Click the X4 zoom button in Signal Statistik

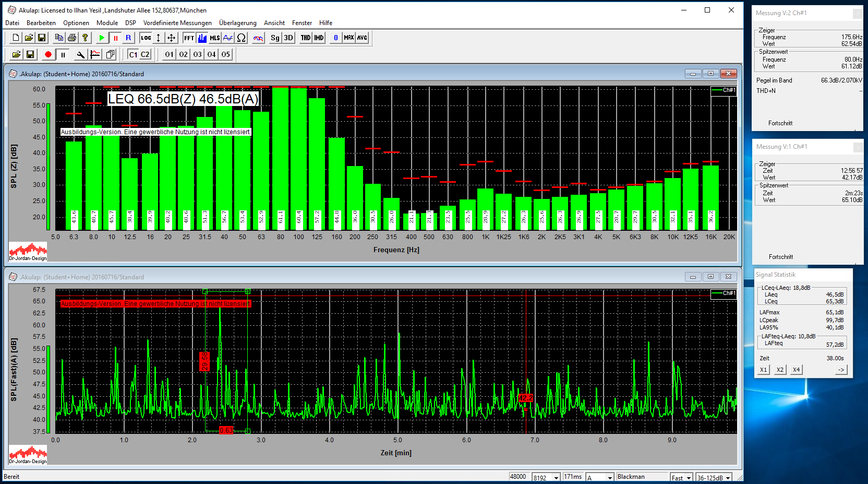796,370
